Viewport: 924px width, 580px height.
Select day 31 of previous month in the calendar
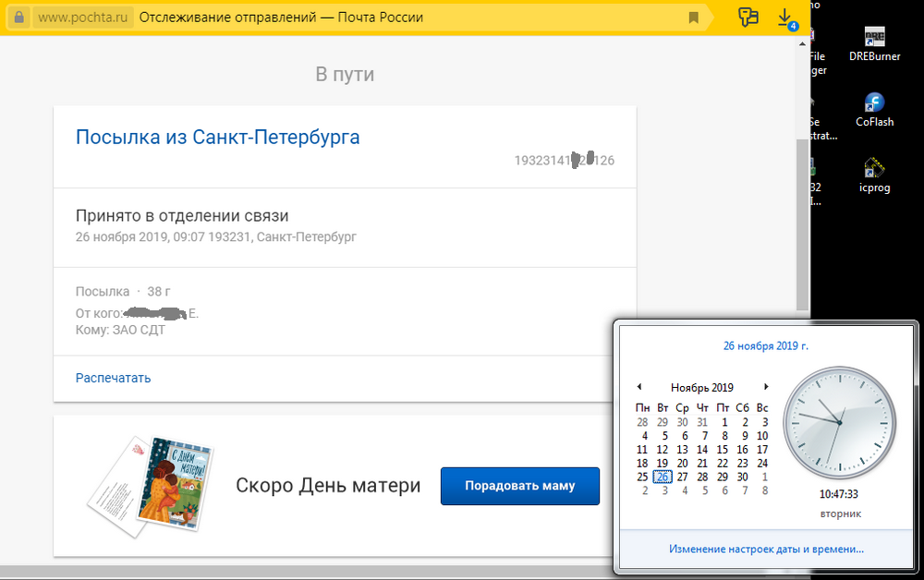[x=702, y=422]
